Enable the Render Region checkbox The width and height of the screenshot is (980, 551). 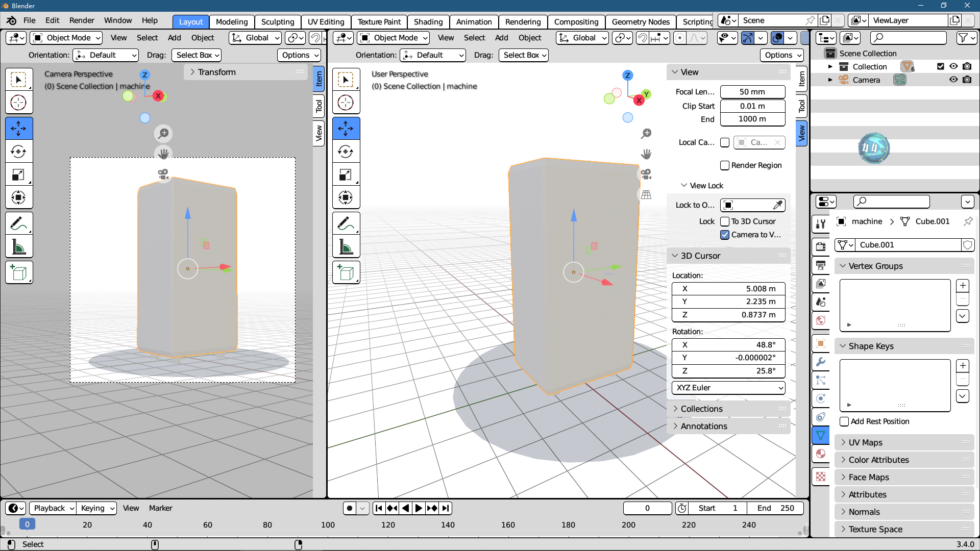tap(725, 165)
